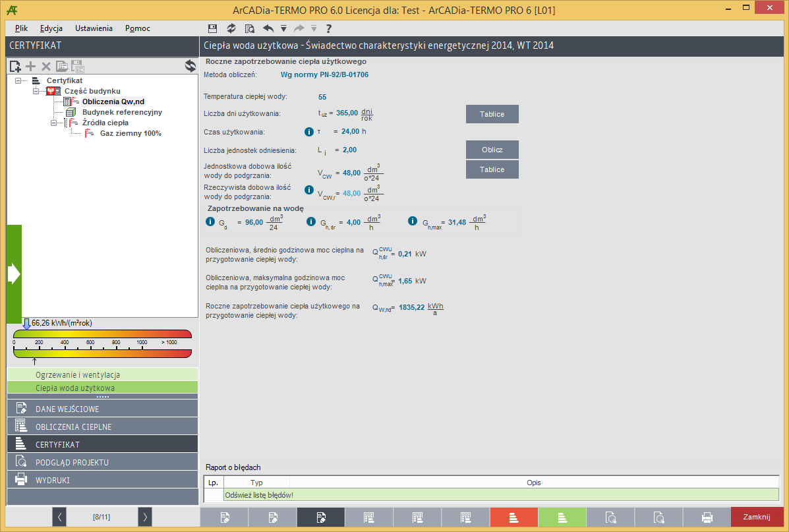Open the Ustawienia menu
This screenshot has height=532, width=789.
point(94,28)
